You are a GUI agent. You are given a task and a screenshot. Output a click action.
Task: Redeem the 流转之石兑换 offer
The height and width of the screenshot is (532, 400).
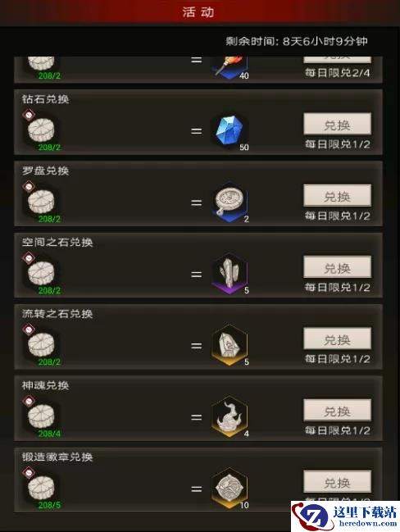click(337, 339)
